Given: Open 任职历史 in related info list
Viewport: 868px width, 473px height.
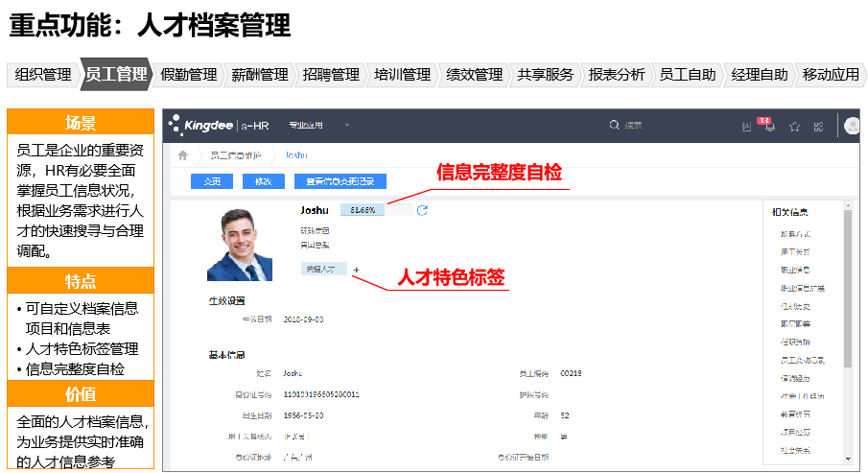Looking at the screenshot, I should click(795, 306).
